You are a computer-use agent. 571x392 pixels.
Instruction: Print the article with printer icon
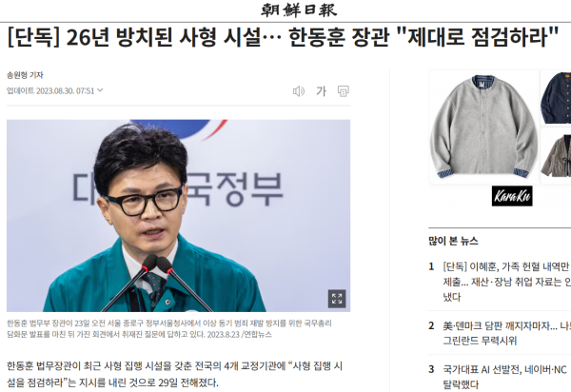click(343, 91)
